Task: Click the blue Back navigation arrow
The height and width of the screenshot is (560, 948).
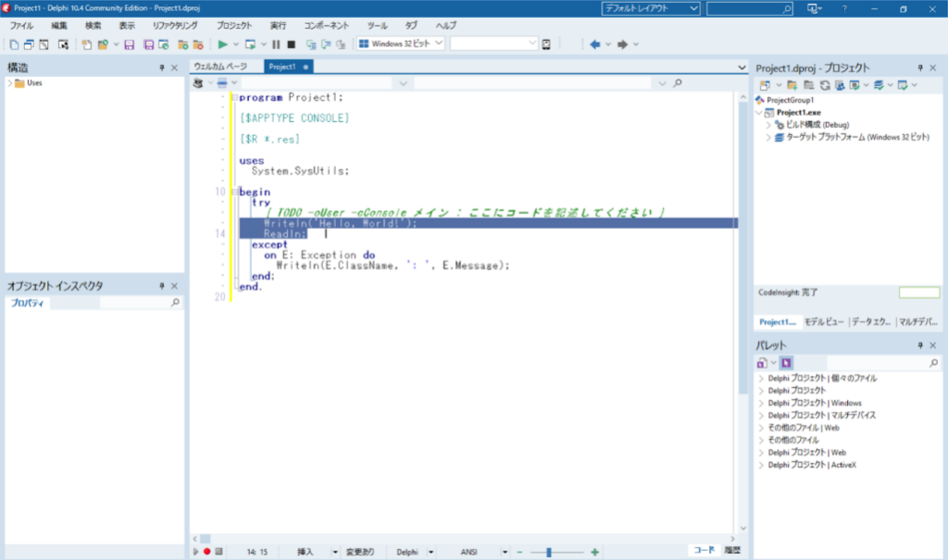Action: (594, 44)
